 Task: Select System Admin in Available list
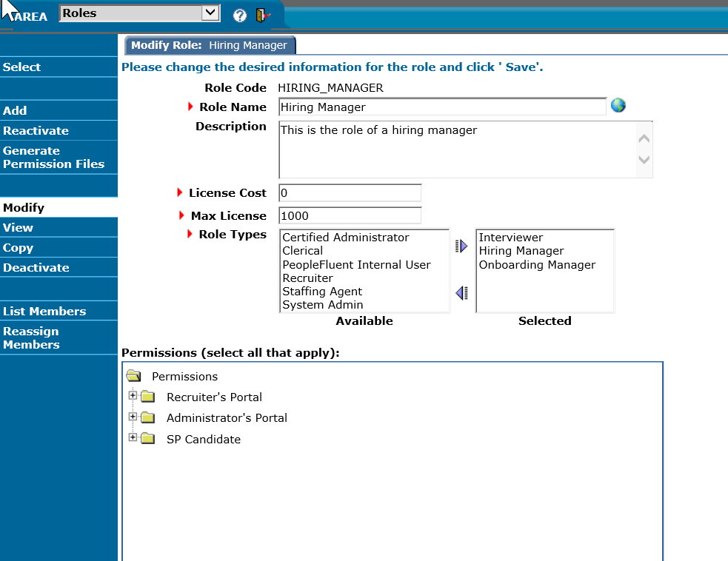click(x=322, y=305)
